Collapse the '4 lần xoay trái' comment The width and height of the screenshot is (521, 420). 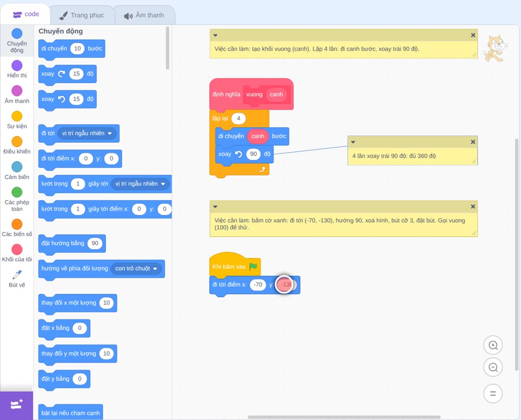coord(353,142)
